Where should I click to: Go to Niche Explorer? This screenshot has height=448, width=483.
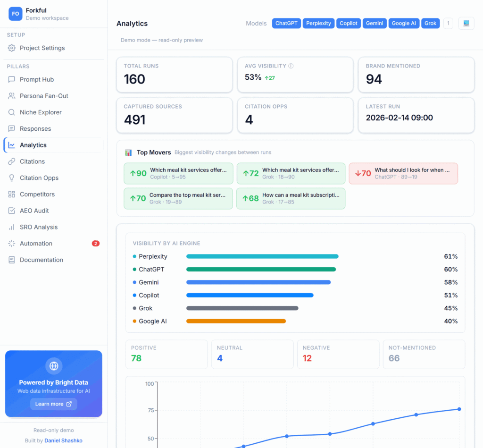point(54,112)
